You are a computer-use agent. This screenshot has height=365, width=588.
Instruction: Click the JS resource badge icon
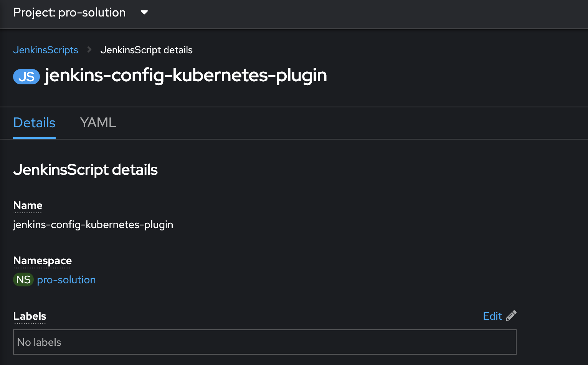(x=26, y=77)
